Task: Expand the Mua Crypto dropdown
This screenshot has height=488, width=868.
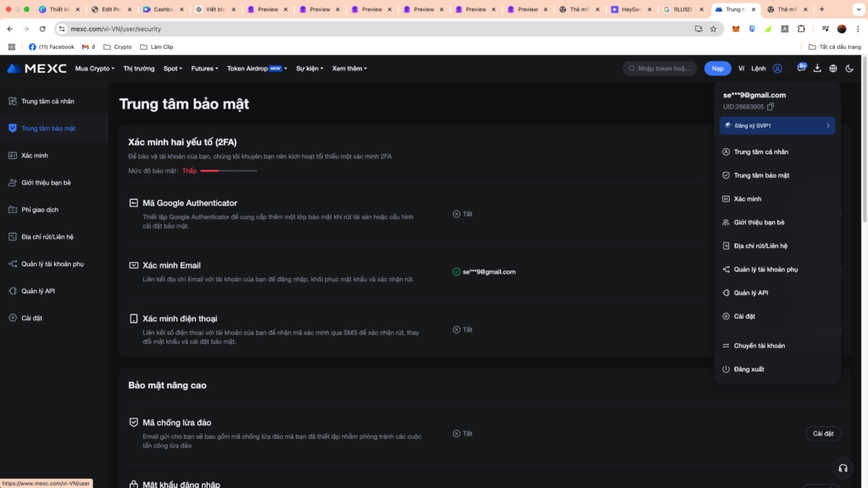Action: pos(94,69)
